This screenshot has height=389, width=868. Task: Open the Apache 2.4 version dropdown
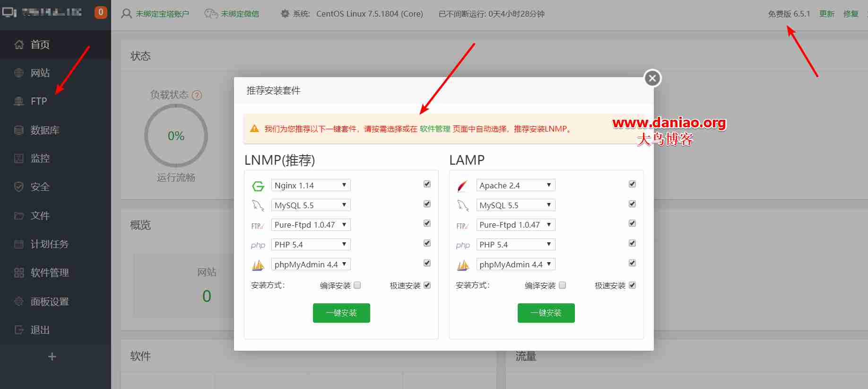click(x=516, y=185)
